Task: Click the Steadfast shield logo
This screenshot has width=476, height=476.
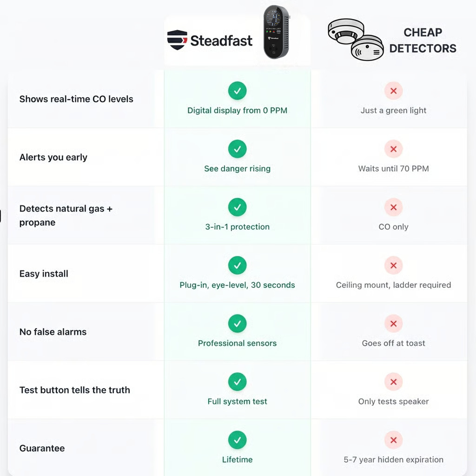Action: pyautogui.click(x=177, y=40)
